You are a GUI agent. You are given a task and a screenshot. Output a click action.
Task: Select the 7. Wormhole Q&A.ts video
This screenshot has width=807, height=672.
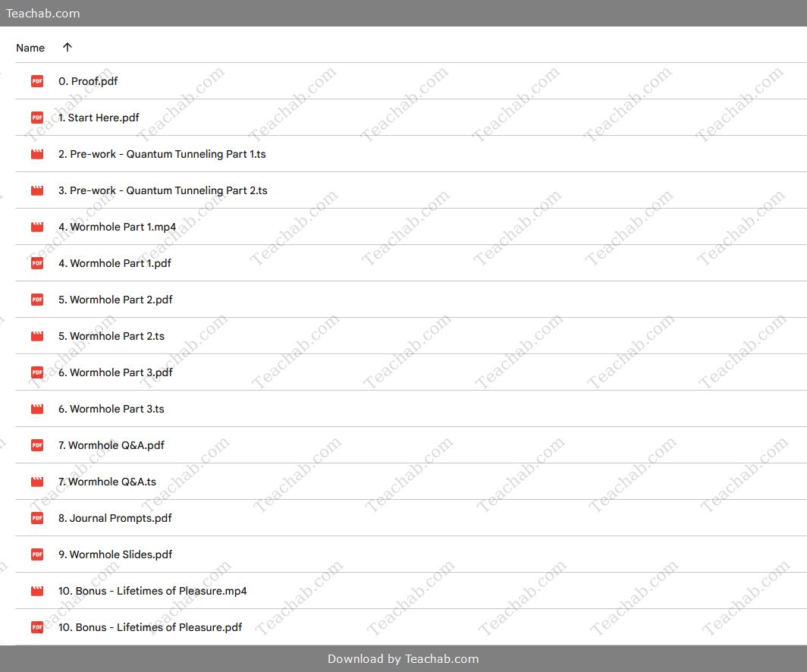[108, 482]
